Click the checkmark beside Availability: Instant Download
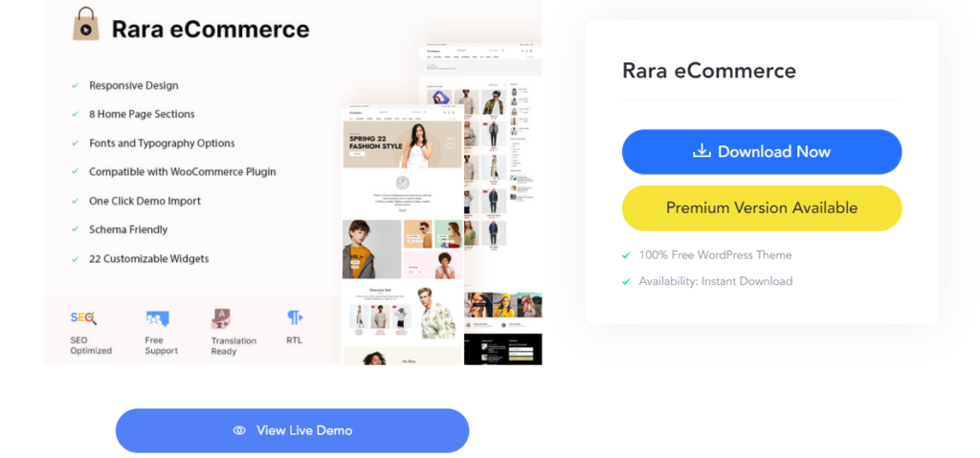The height and width of the screenshot is (458, 980). tap(626, 281)
